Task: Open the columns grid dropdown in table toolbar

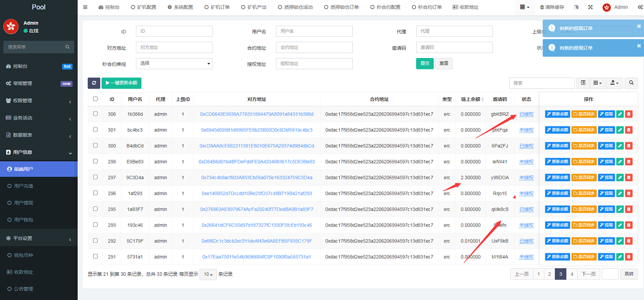Action: click(x=597, y=83)
